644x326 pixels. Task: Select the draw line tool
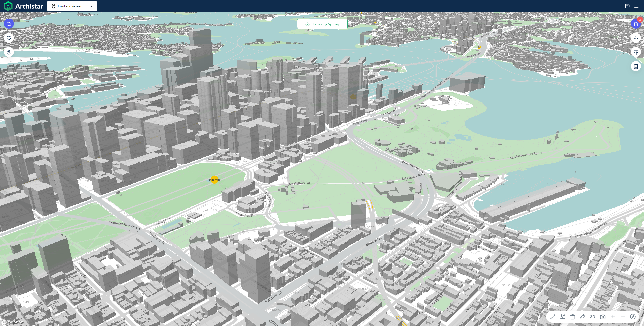click(x=553, y=317)
